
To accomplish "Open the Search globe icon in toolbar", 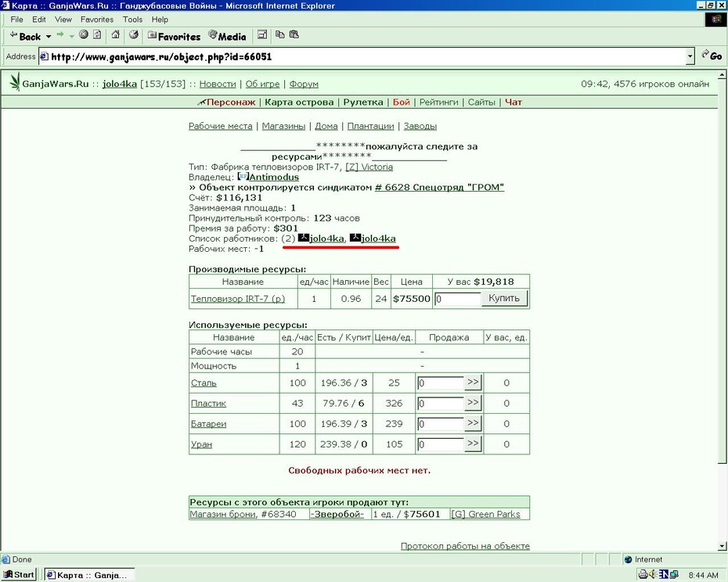I will point(134,34).
